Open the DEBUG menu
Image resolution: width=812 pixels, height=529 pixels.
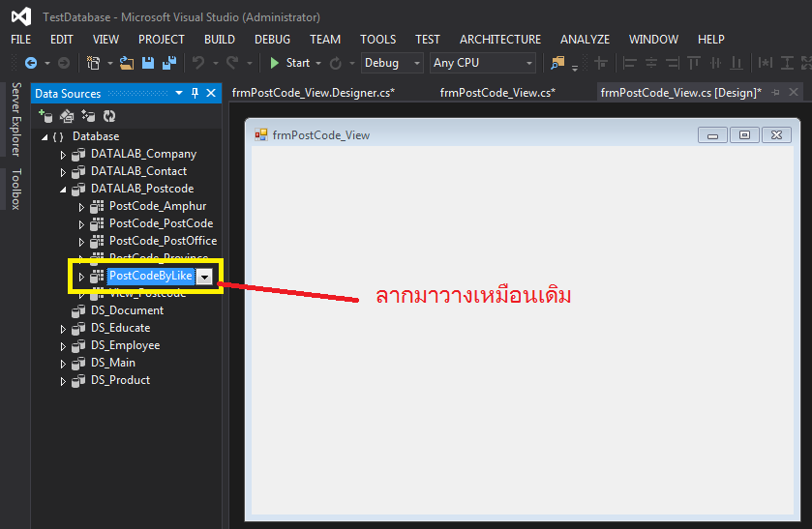(x=272, y=40)
